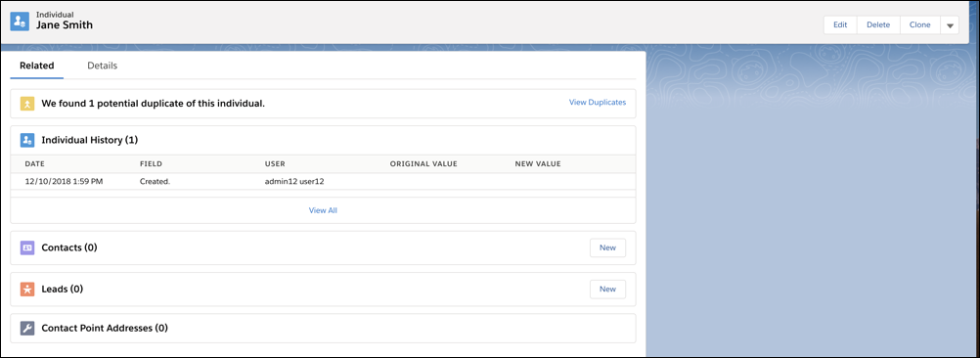Click the Created. field cell
Image resolution: width=980 pixels, height=358 pixels.
click(x=155, y=181)
